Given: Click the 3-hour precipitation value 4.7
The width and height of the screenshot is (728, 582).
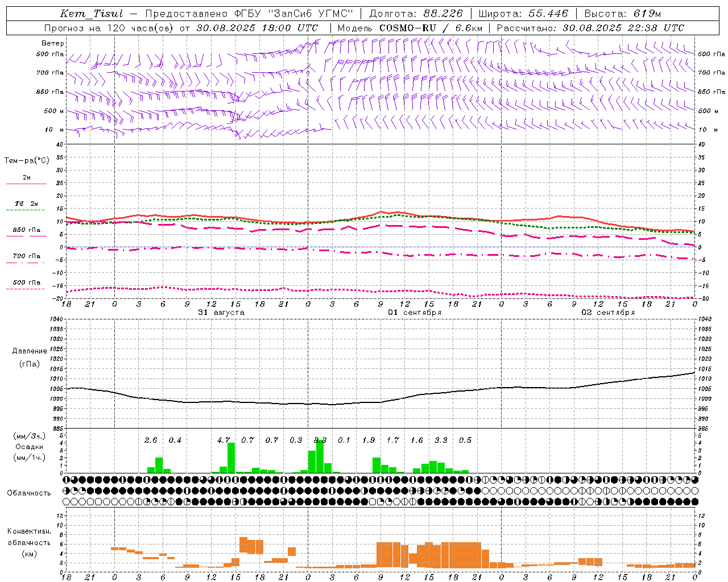Looking at the screenshot, I should point(224,440).
